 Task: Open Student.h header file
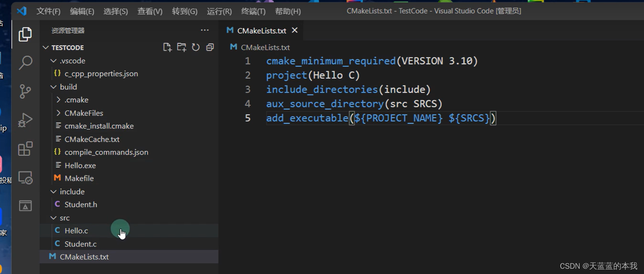80,205
